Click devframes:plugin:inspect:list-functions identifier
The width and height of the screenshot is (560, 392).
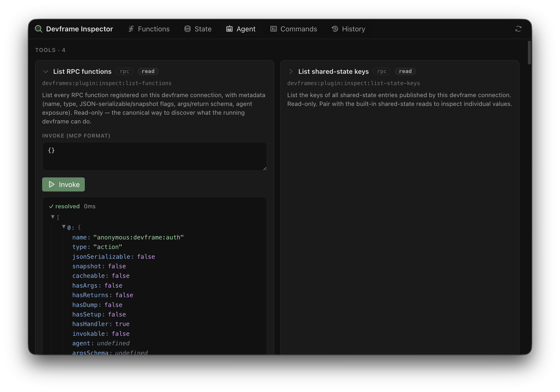click(107, 83)
